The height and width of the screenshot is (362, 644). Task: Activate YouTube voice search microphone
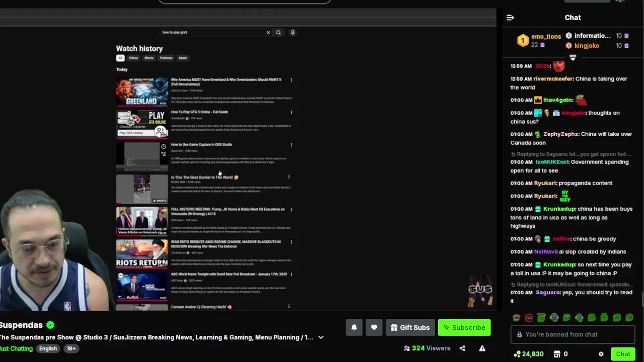click(x=292, y=32)
